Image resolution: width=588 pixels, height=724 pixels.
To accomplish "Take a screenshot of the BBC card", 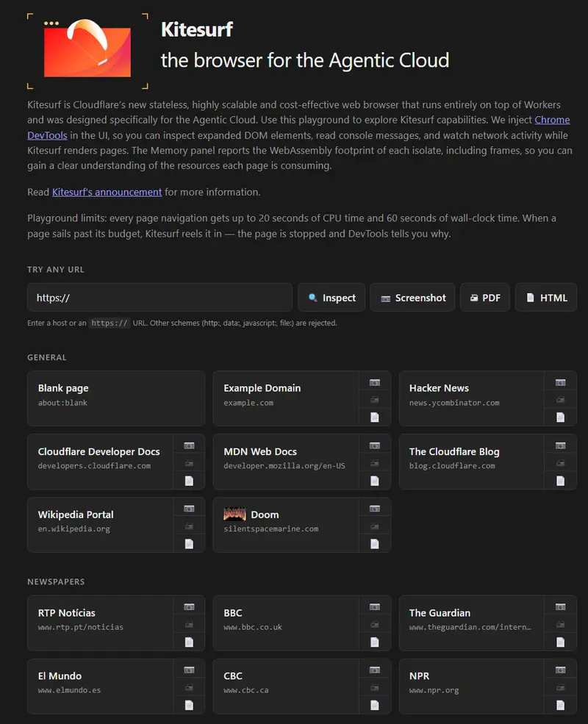I will click(x=375, y=606).
